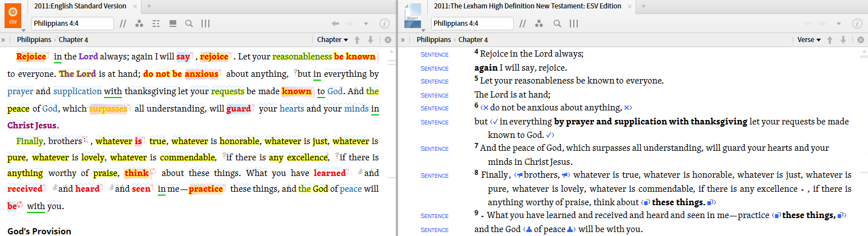Toggle interlinear options icon in ESV panel

(156, 24)
